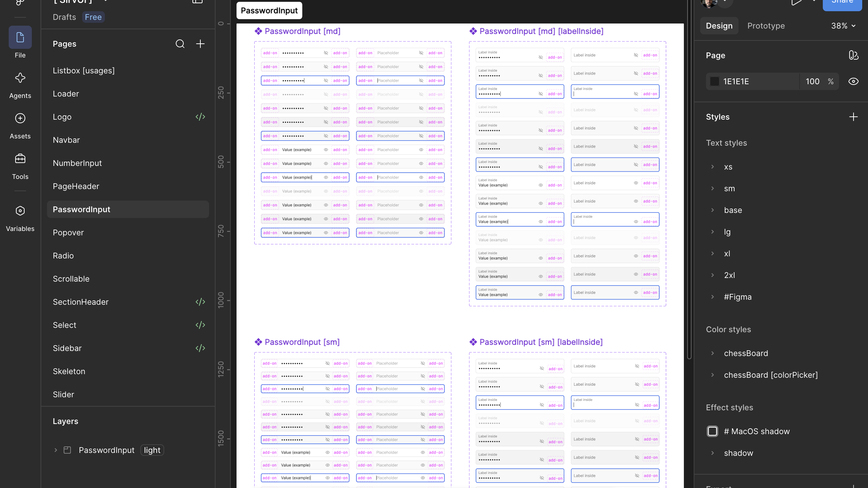Open the Tools toolbox icon
Image resolution: width=868 pixels, height=488 pixels.
tap(20, 159)
